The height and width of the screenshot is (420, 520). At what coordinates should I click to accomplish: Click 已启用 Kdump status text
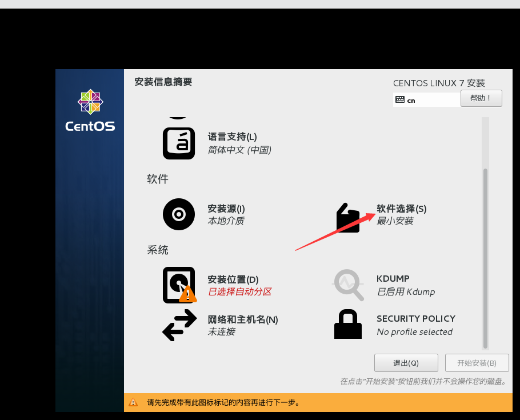tap(406, 291)
